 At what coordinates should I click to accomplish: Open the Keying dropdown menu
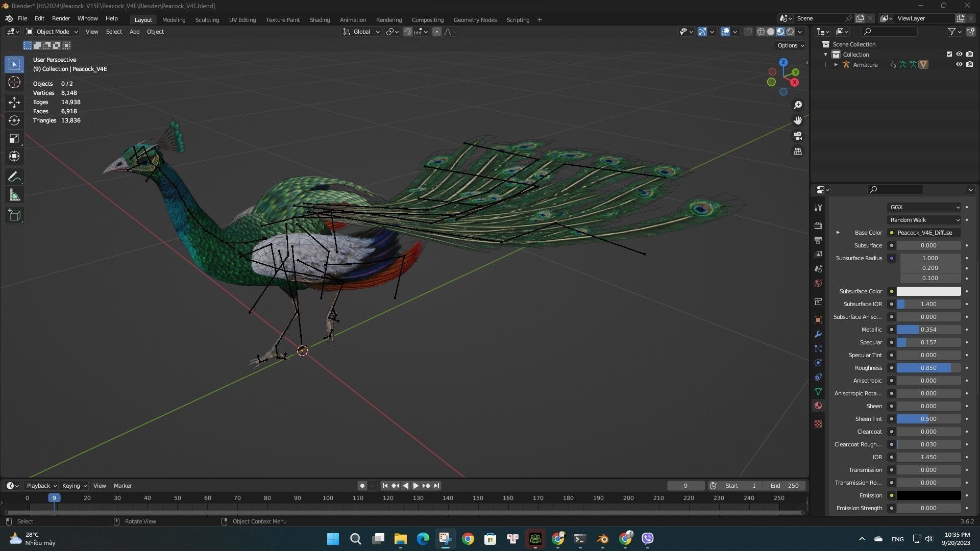pos(74,486)
